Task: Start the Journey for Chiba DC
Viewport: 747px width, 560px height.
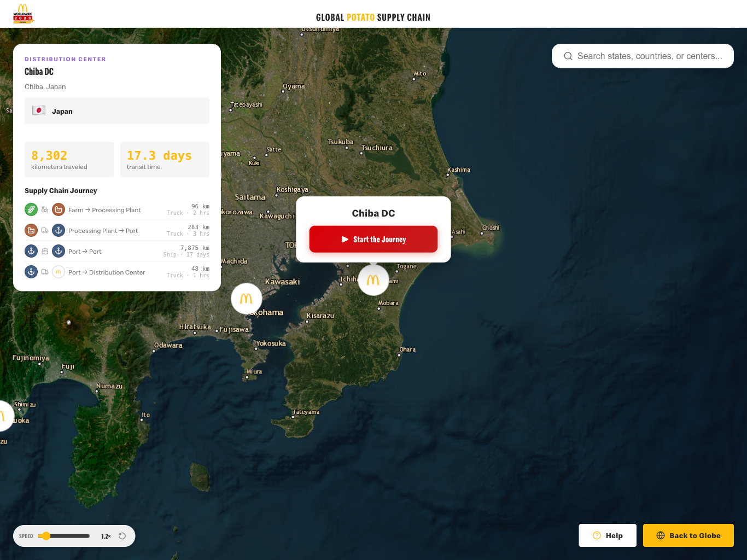Action: [x=373, y=239]
